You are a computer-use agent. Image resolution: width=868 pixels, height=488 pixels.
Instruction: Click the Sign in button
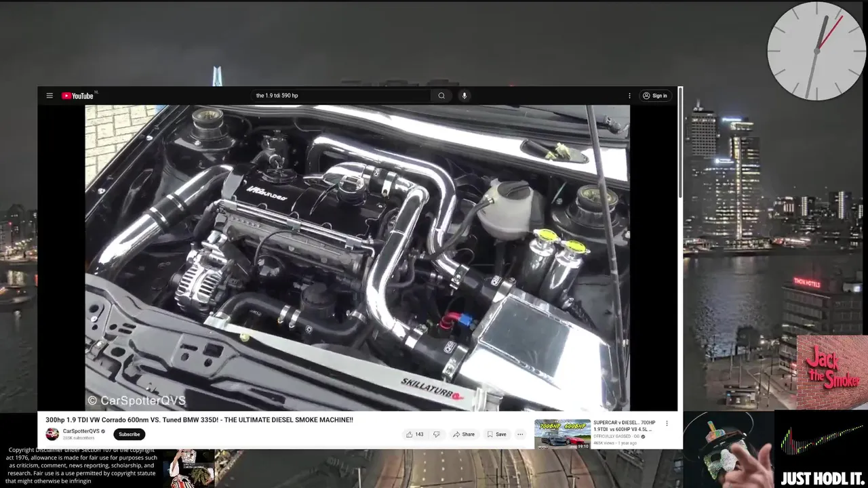click(x=655, y=96)
